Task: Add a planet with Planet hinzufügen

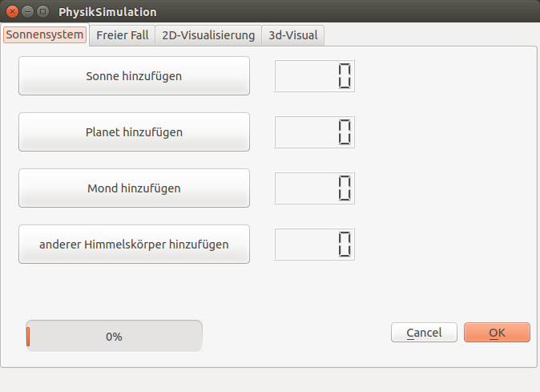Action: coord(134,132)
